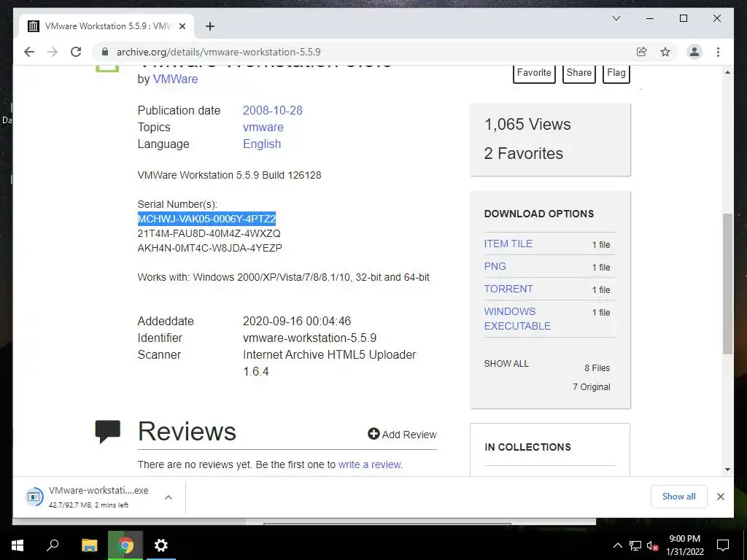Screen dimensions: 747x560
Task: Open the Chrome three-dot menu
Action: (x=718, y=52)
